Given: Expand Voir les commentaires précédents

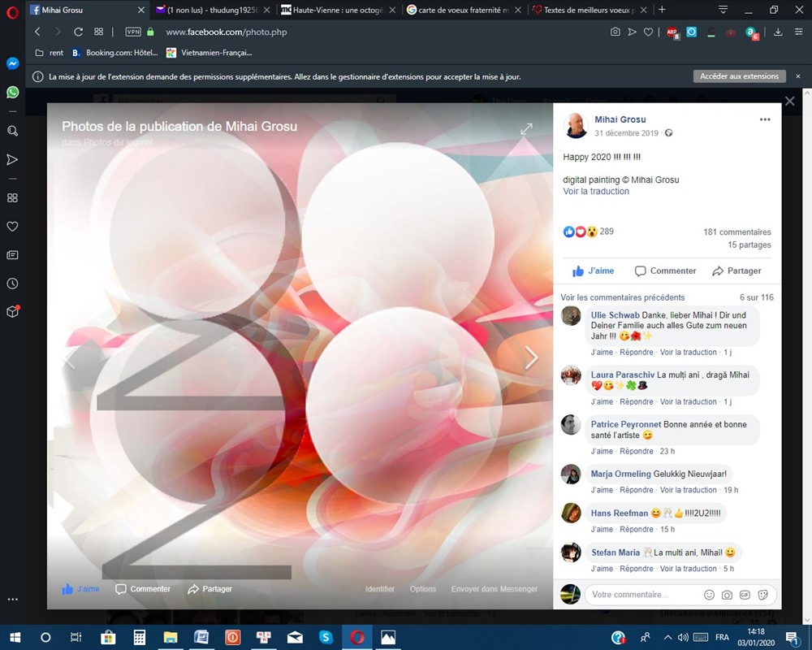Looking at the screenshot, I should click(623, 297).
